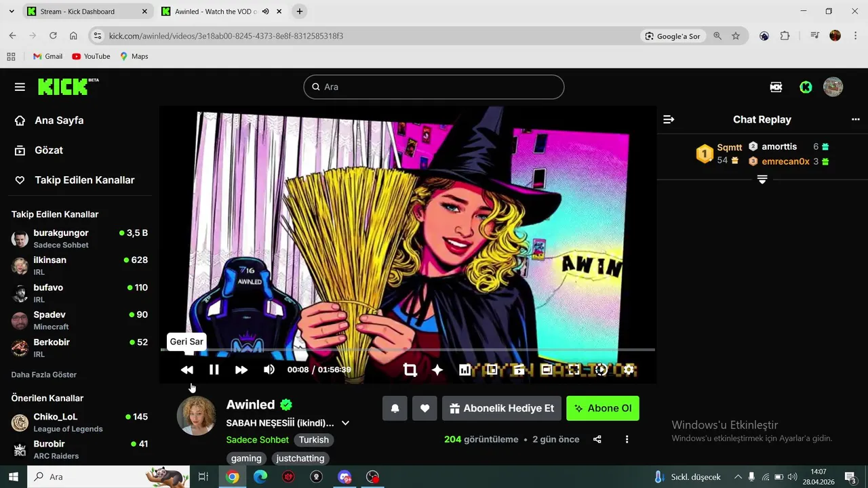Mute the video volume
The height and width of the screenshot is (488, 868).
(x=269, y=369)
